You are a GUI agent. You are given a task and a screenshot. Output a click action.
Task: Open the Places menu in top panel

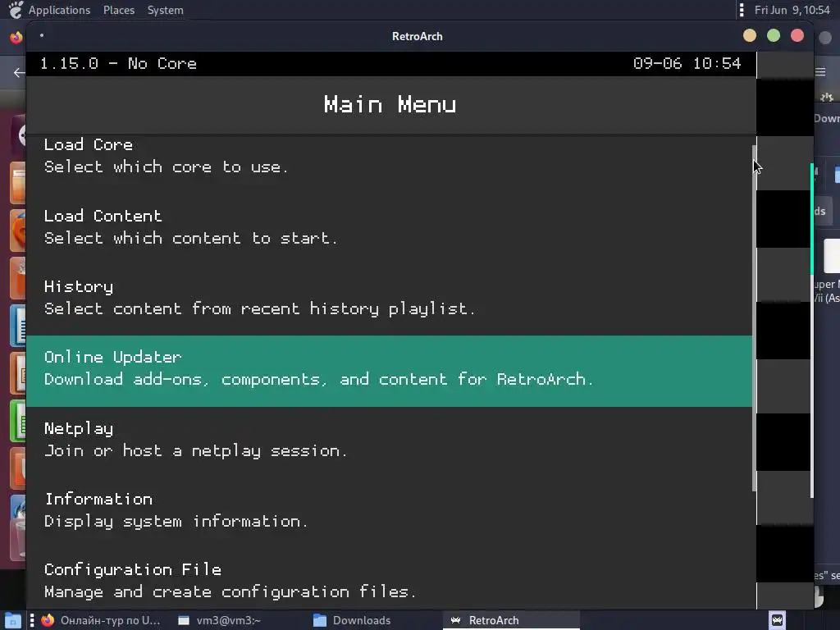119,10
